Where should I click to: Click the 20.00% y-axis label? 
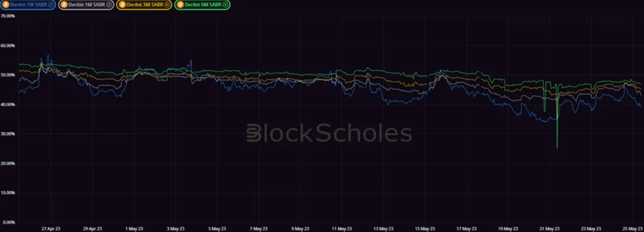click(x=8, y=164)
